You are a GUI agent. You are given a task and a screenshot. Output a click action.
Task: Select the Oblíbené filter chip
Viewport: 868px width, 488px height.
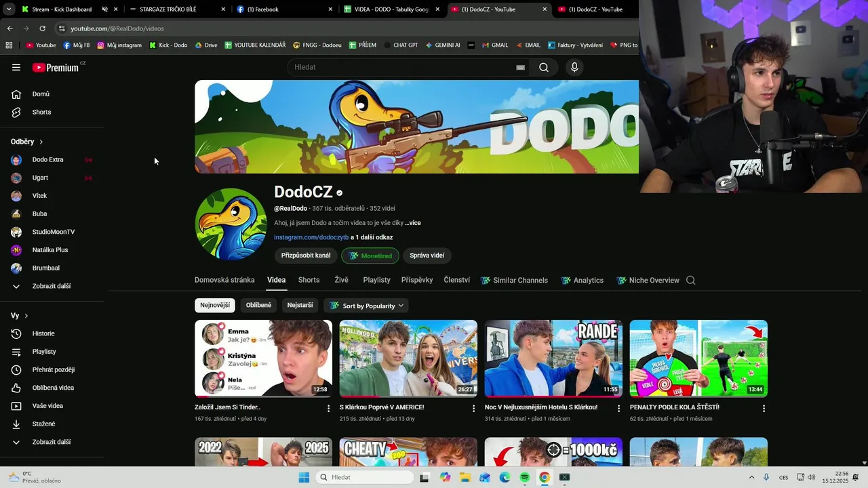(258, 305)
